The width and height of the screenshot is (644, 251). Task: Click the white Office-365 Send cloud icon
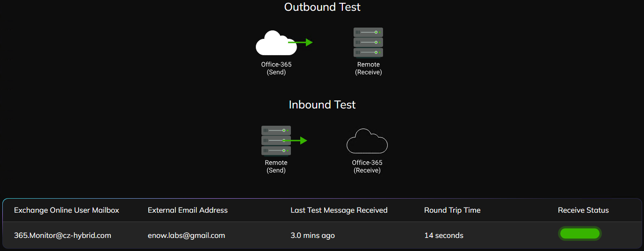pos(276,43)
